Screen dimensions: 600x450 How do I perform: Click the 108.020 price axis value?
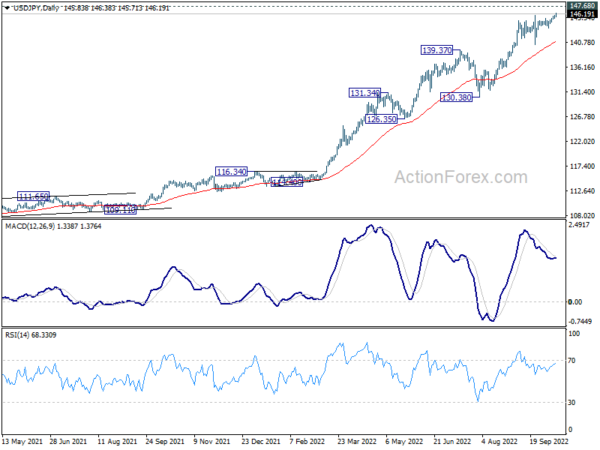point(582,215)
